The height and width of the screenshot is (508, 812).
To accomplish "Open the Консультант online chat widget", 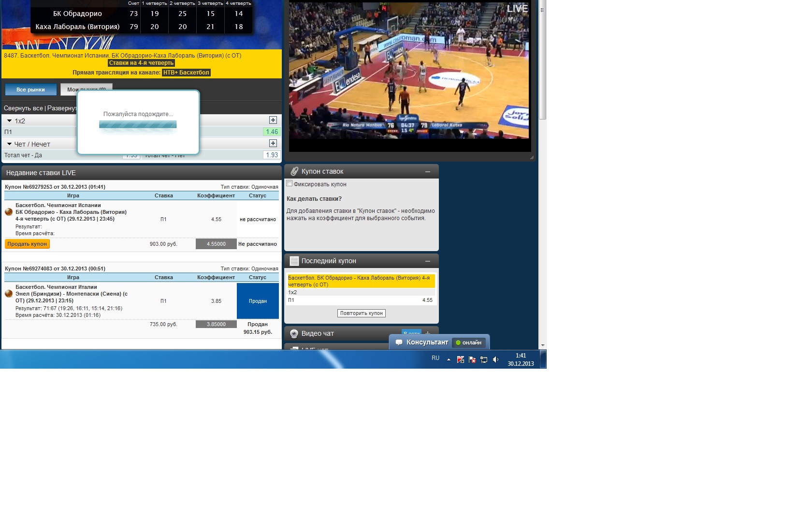I will click(439, 342).
